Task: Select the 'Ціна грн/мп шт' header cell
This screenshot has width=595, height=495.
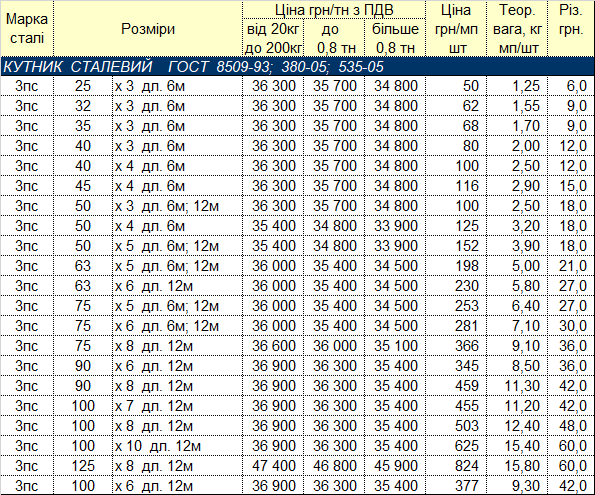Action: click(456, 28)
